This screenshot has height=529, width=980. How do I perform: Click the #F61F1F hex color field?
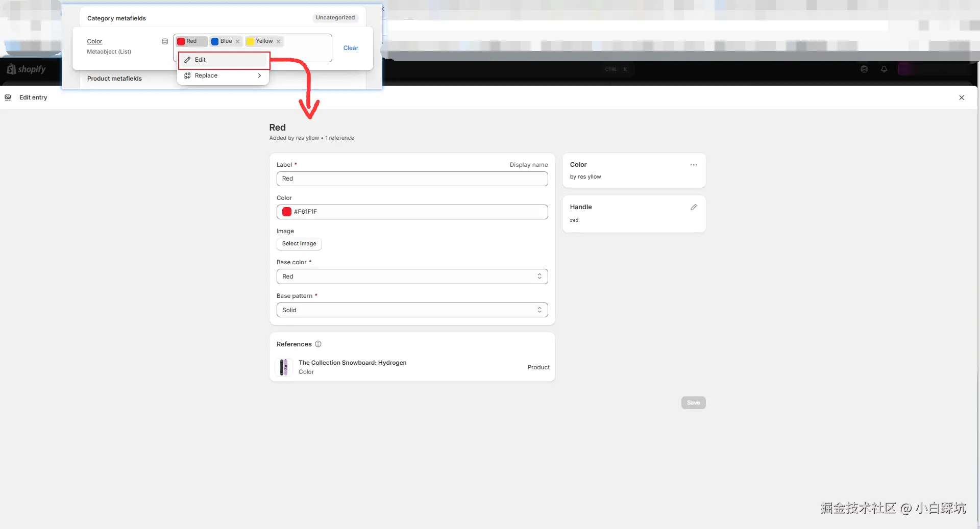pos(412,212)
